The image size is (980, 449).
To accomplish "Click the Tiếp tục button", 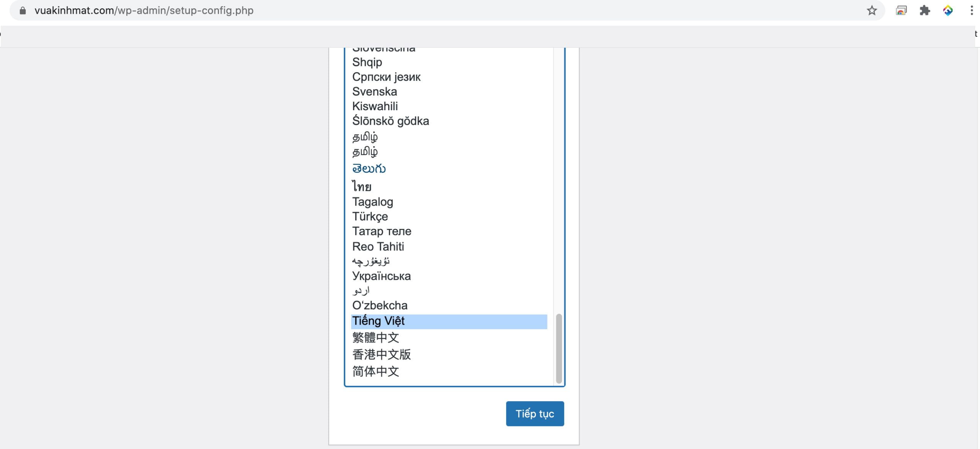I will 534,413.
